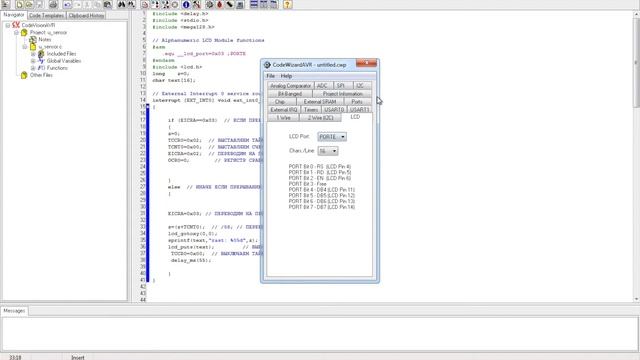Click the '#include <mega128.h>' code line
640x360 pixels.
[183, 27]
